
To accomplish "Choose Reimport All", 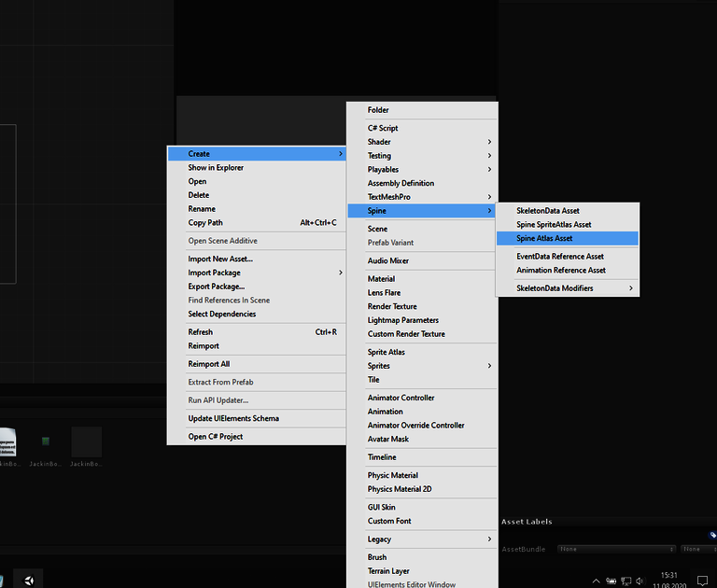I will pos(257,364).
